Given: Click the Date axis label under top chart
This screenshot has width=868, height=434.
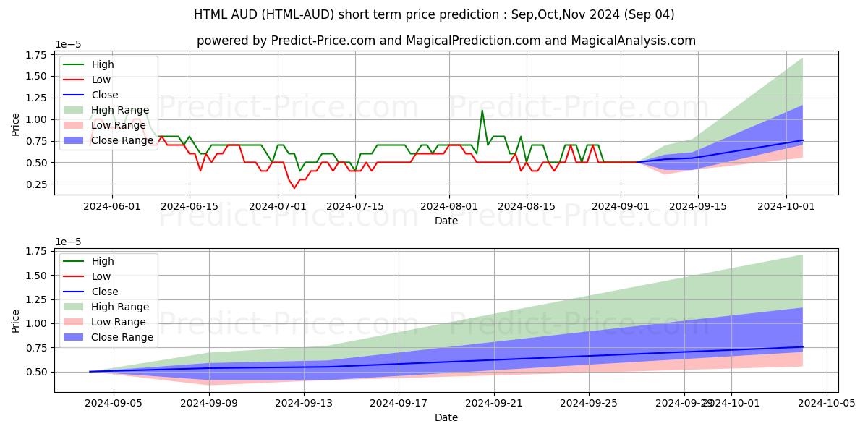Looking at the screenshot, I should coord(446,221).
